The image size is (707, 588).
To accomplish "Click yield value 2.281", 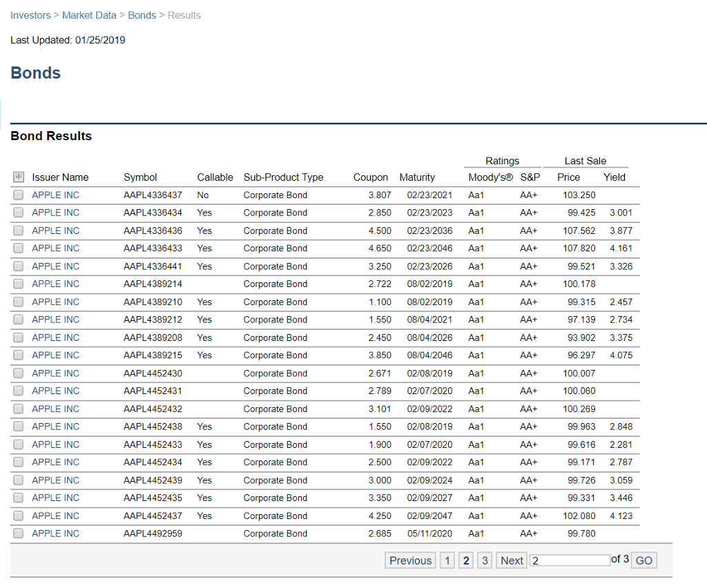I will tap(621, 444).
